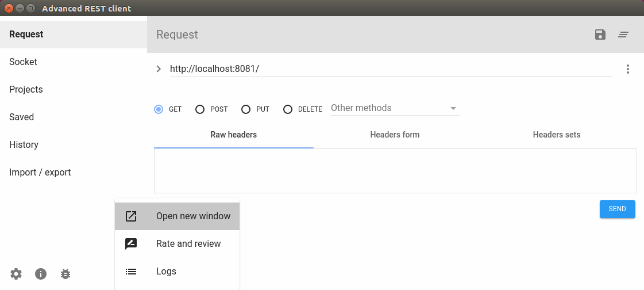Choose the DELETE method radio button

(x=288, y=109)
